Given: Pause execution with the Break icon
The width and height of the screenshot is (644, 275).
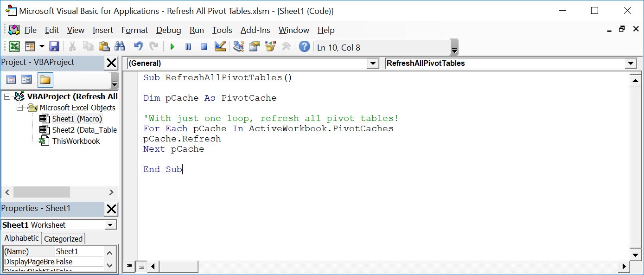Looking at the screenshot, I should pos(188,46).
